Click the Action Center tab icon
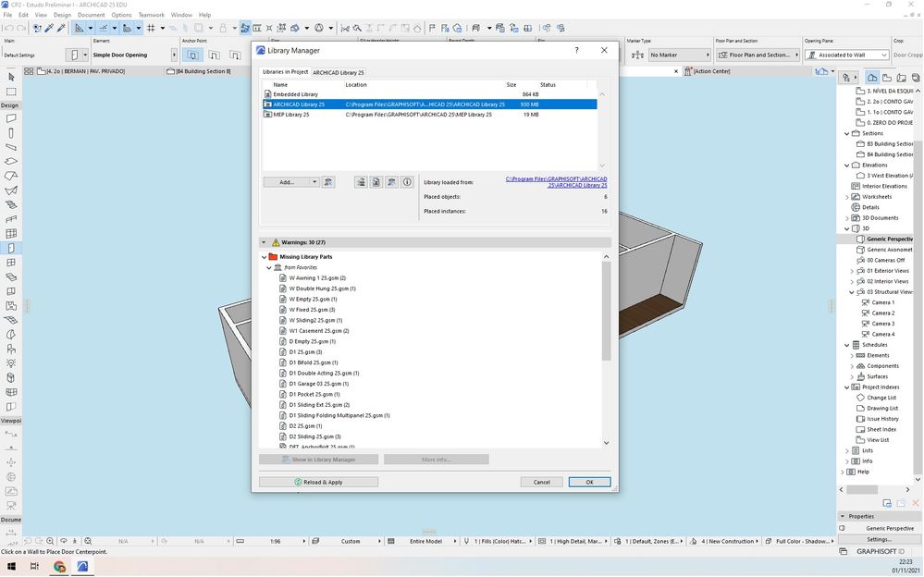The width and height of the screenshot is (924, 577). click(x=688, y=71)
